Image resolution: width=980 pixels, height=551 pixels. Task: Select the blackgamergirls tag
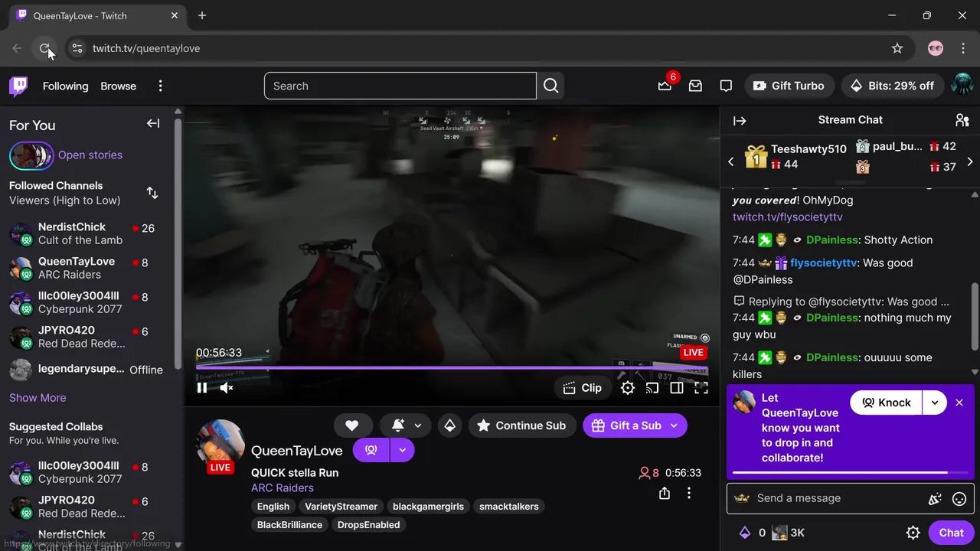pyautogui.click(x=428, y=507)
